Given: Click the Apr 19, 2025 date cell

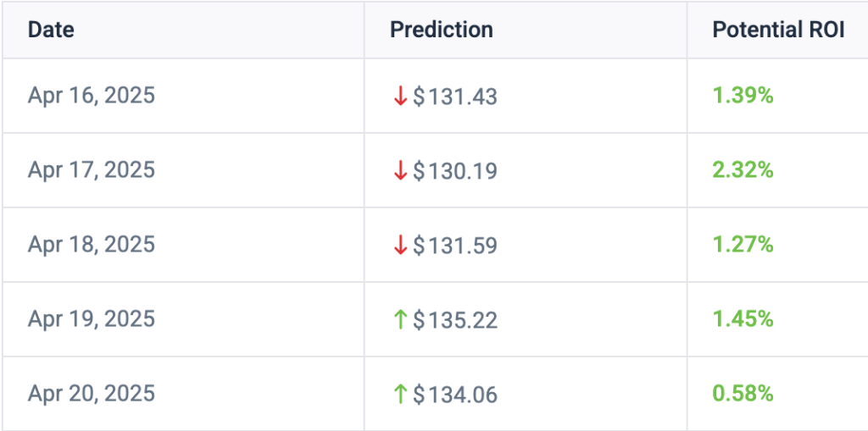Looking at the screenshot, I should point(92,319).
